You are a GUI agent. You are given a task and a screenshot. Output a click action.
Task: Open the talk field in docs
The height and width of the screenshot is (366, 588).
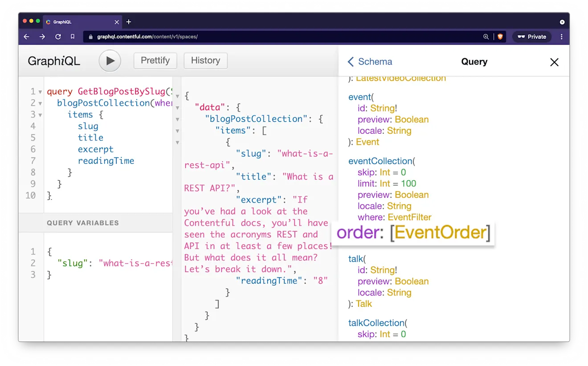[x=355, y=259]
